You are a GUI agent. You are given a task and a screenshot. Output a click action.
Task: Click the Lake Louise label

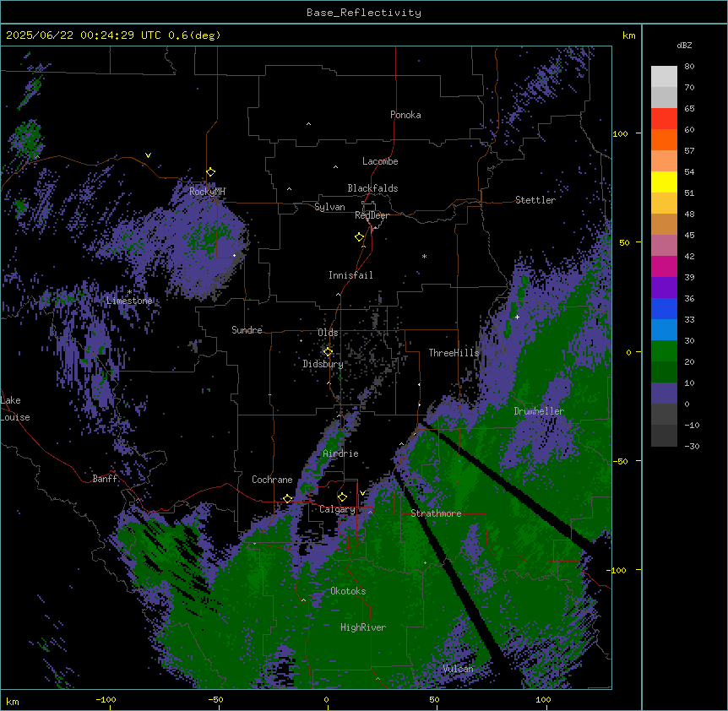point(14,409)
